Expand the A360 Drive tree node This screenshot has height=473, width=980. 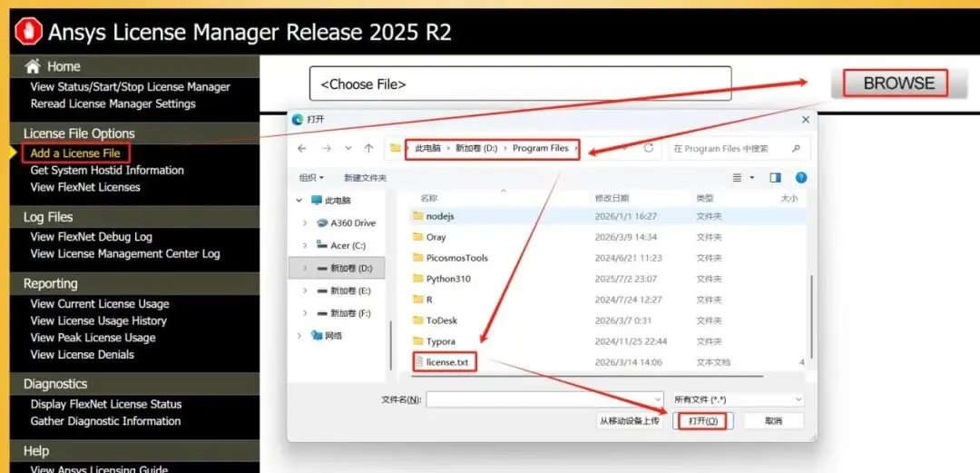[x=304, y=222]
